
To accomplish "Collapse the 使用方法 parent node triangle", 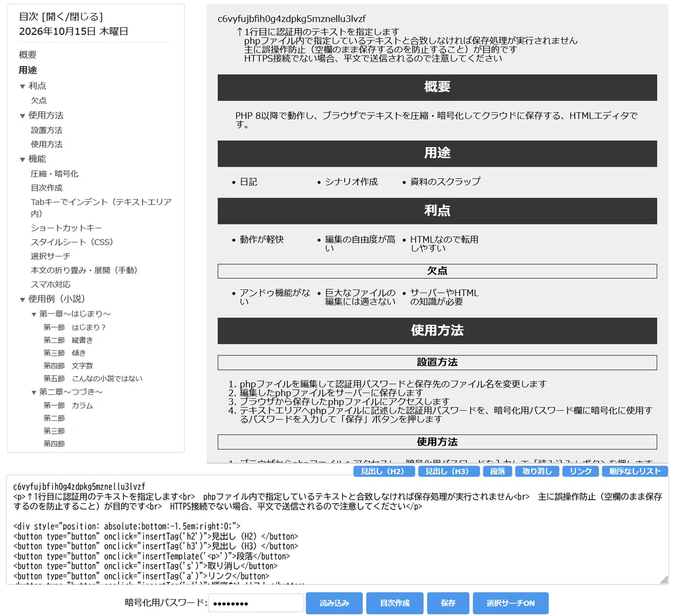I will click(23, 116).
